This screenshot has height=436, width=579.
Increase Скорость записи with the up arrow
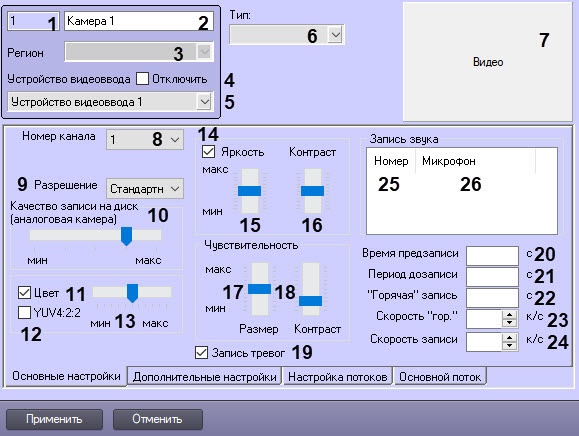point(510,338)
